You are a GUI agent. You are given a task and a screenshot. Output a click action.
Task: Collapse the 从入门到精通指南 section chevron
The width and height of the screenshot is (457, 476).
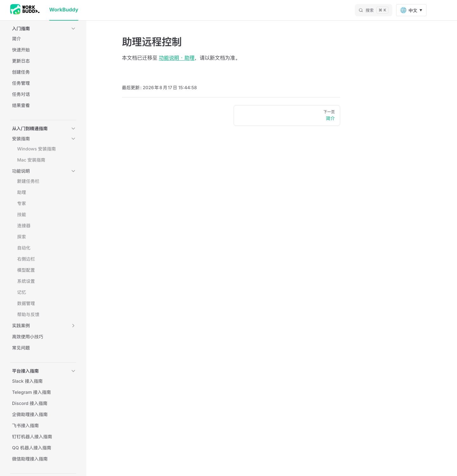click(x=73, y=129)
